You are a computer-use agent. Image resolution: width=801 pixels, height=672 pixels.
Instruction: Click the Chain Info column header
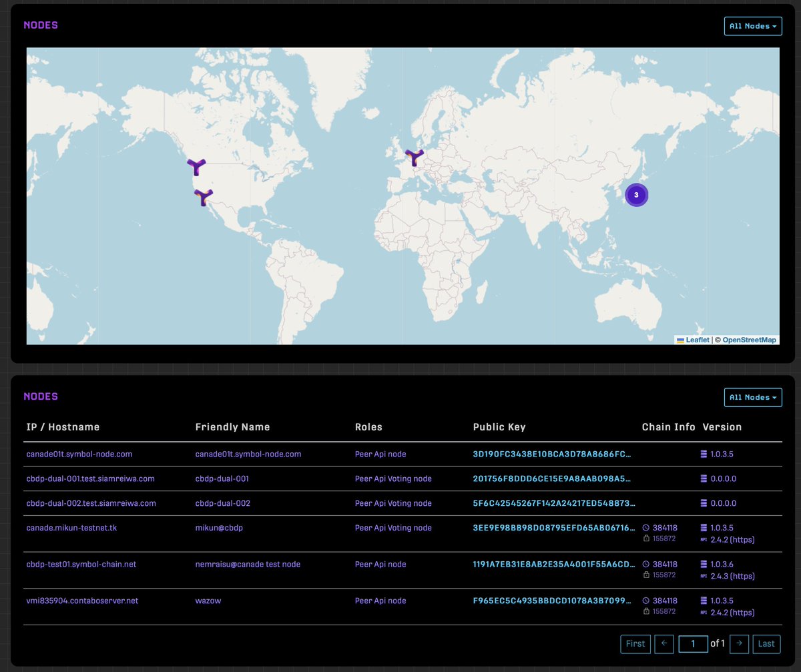pyautogui.click(x=669, y=427)
